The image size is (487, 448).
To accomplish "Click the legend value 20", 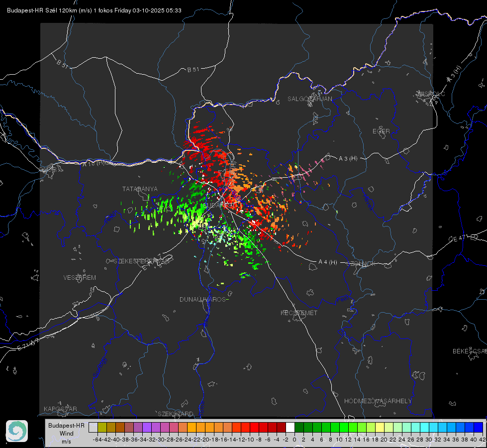I will 384,440.
